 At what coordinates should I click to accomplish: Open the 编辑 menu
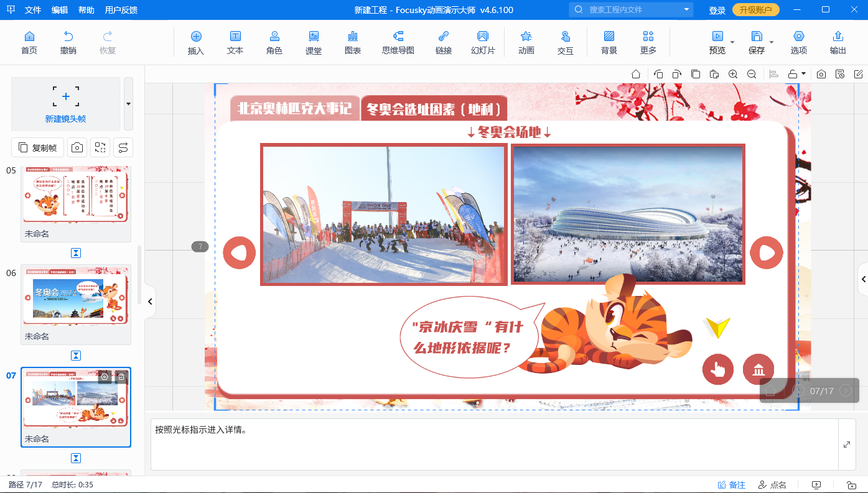tap(60, 10)
